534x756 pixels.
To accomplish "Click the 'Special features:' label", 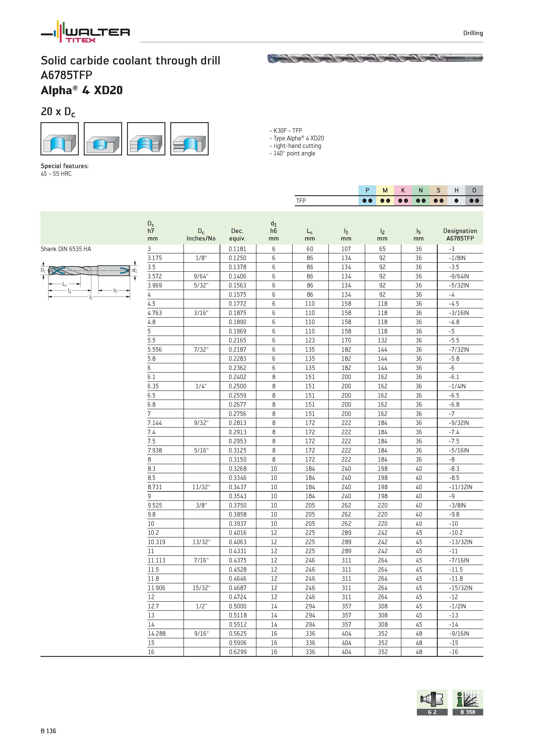I will coord(65,166).
